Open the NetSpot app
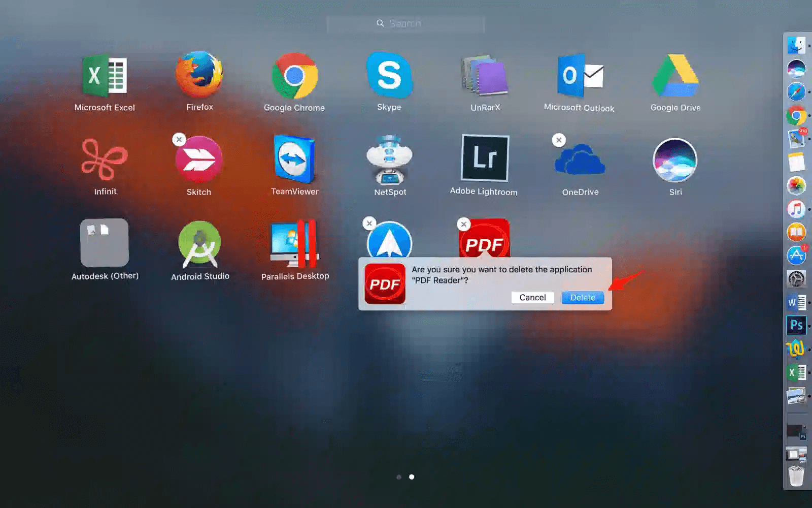Viewport: 812px width, 508px height. (x=389, y=159)
